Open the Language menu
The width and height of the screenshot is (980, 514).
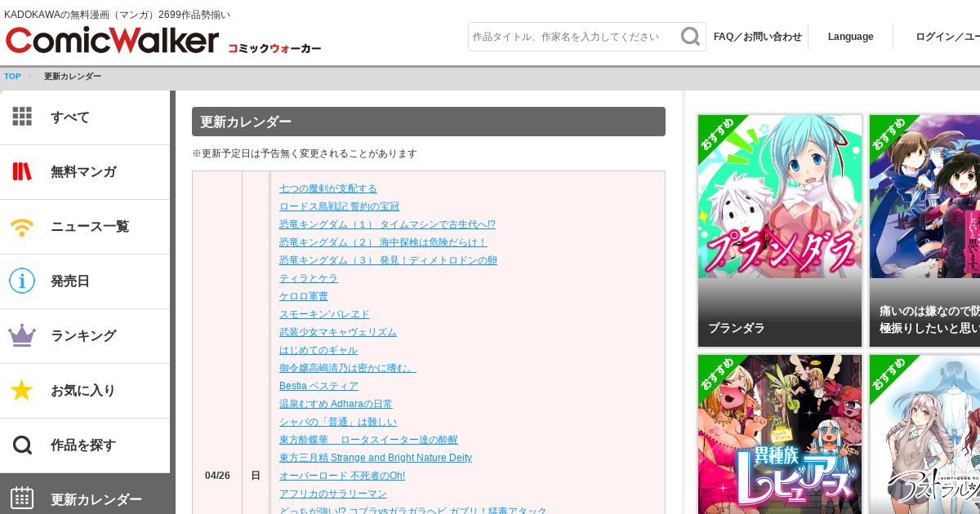click(x=850, y=37)
